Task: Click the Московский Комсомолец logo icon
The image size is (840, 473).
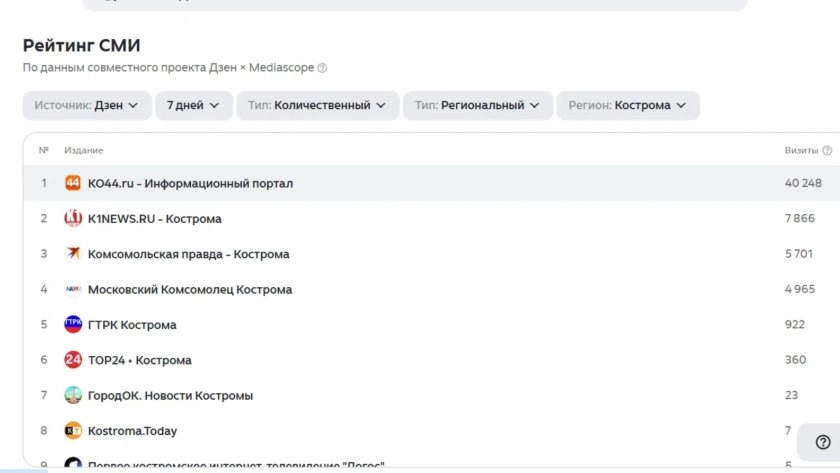Action: click(73, 289)
